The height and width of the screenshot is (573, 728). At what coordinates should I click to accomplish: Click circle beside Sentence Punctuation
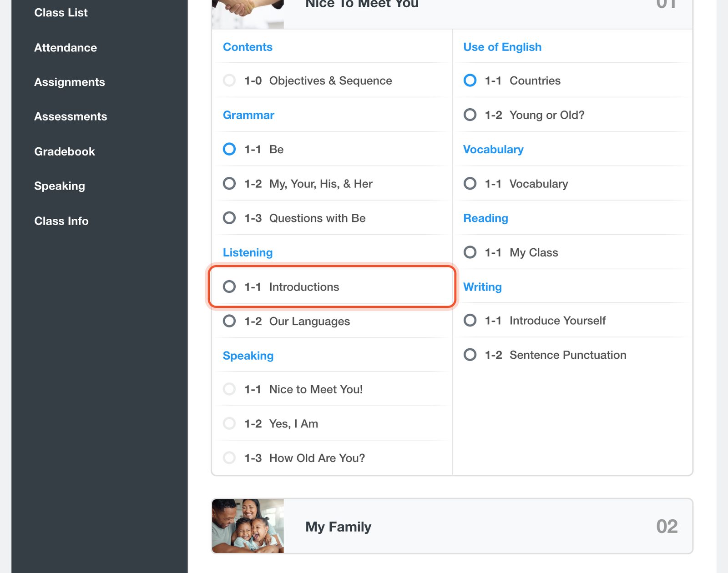click(x=470, y=355)
